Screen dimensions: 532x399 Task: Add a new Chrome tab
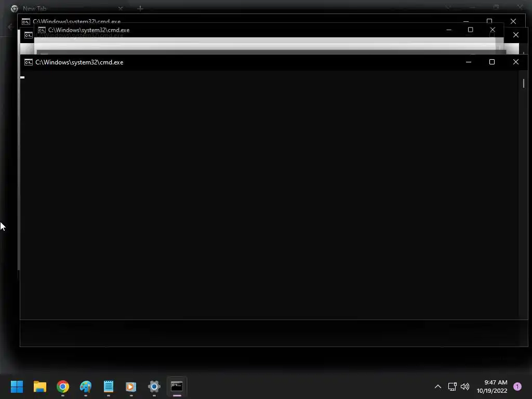(140, 8)
